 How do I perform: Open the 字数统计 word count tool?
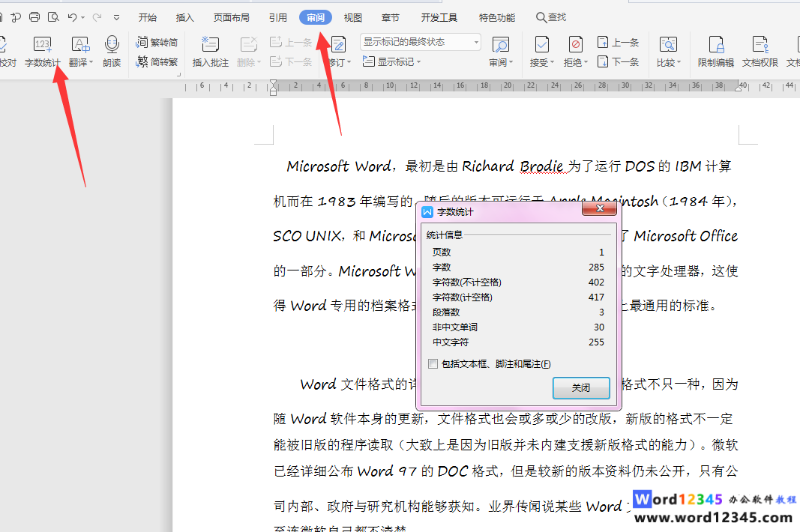click(x=42, y=52)
